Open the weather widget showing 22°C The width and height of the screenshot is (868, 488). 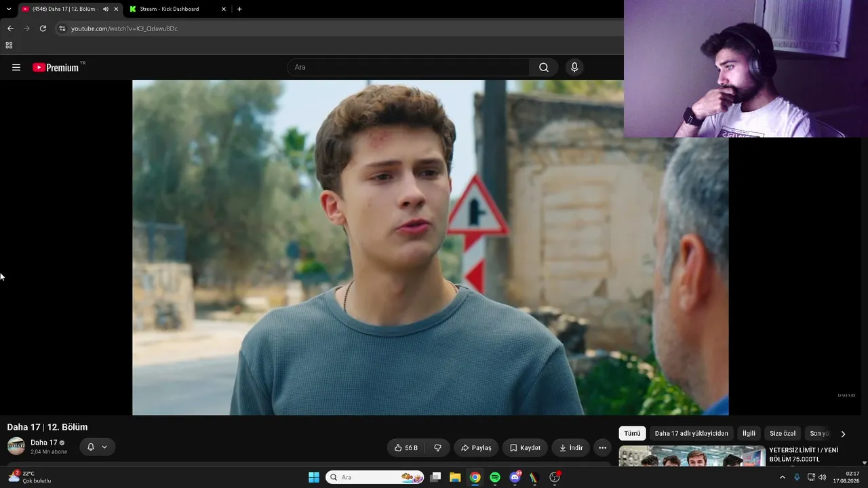click(29, 477)
